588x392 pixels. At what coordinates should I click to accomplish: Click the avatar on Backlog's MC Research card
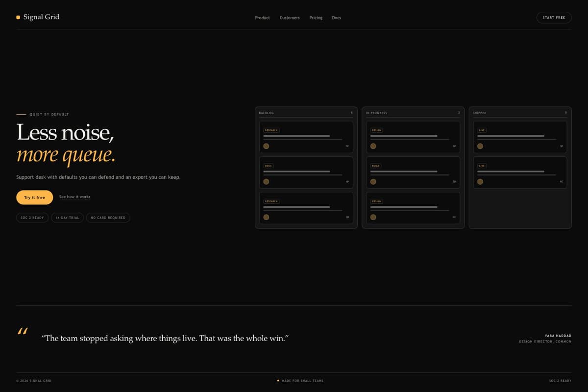(266, 146)
